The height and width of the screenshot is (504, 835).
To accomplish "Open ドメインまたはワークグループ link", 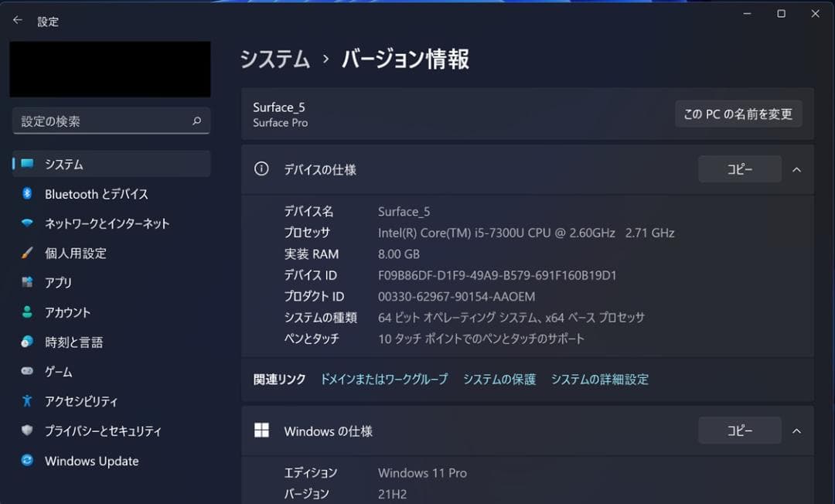I will [x=384, y=380].
